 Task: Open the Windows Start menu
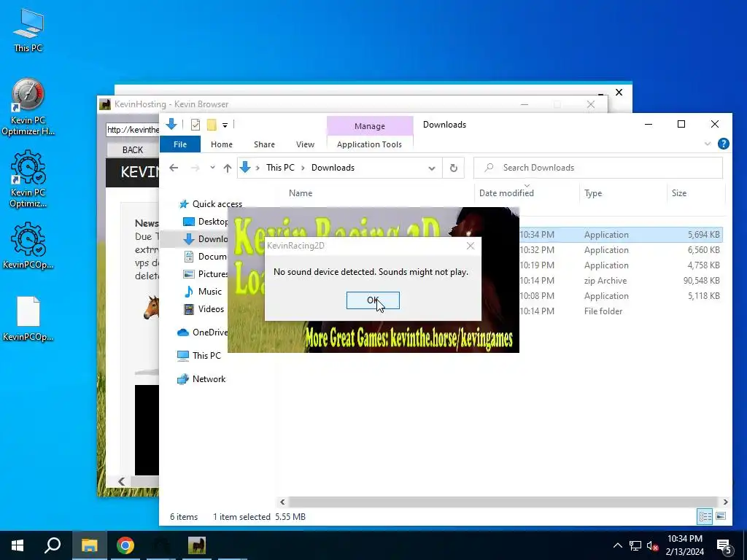point(18,545)
